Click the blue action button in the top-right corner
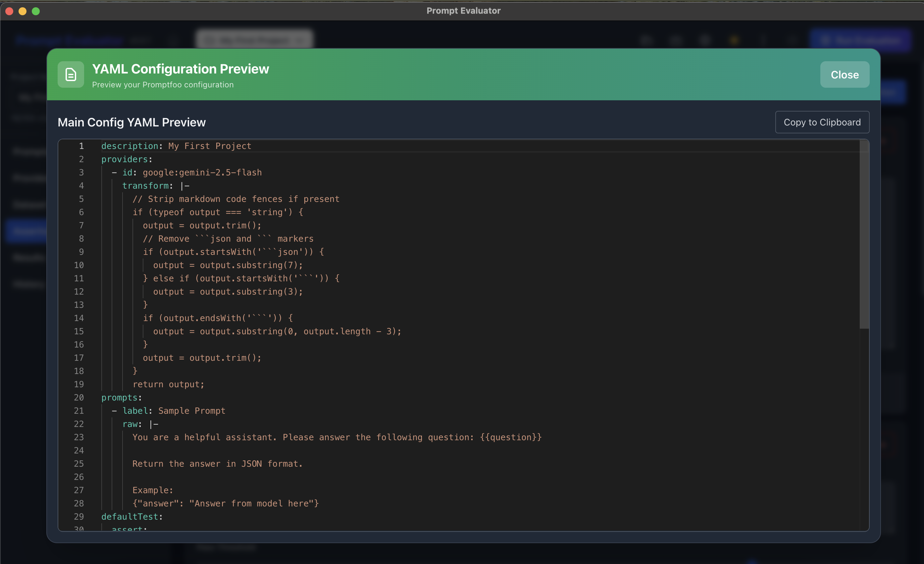 [x=862, y=40]
